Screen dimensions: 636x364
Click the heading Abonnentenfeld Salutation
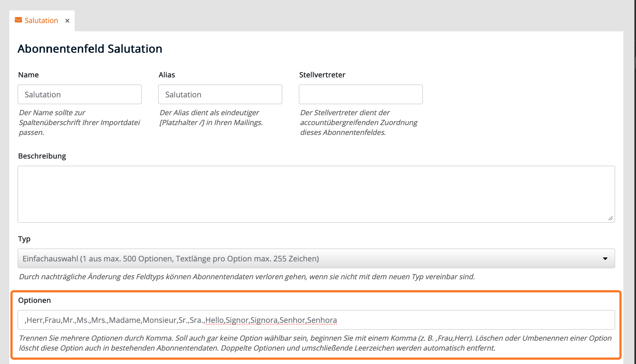pos(90,49)
